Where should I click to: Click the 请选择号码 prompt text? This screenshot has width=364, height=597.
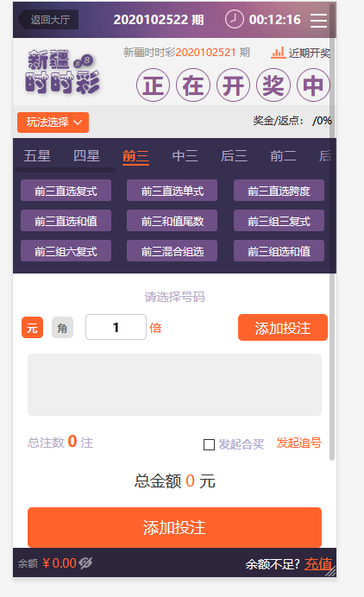coord(174,297)
